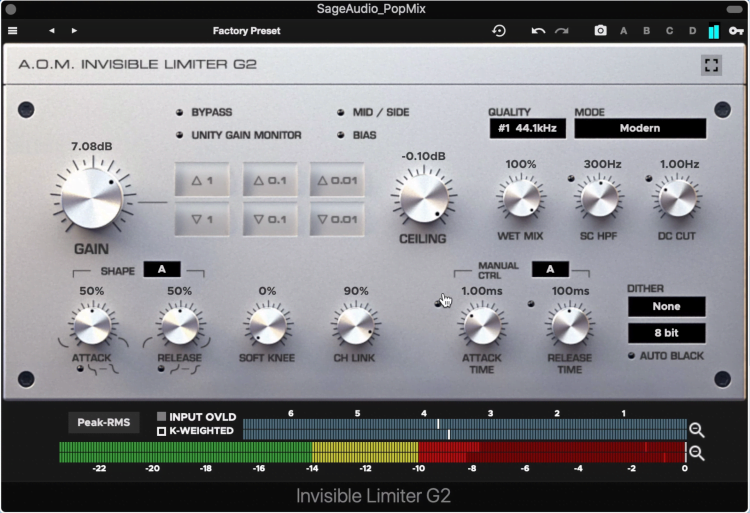
Task: Click the ATTACK shape knob
Action: coord(92,326)
